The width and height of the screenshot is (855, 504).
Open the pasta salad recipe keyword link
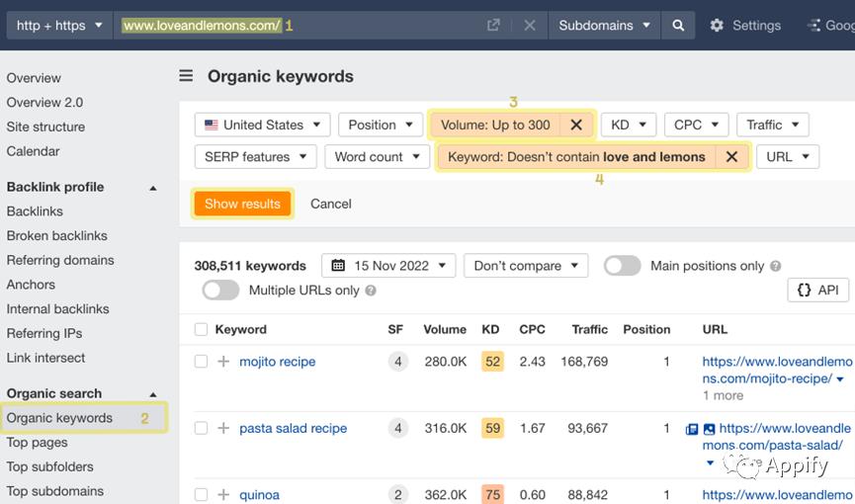(x=293, y=429)
